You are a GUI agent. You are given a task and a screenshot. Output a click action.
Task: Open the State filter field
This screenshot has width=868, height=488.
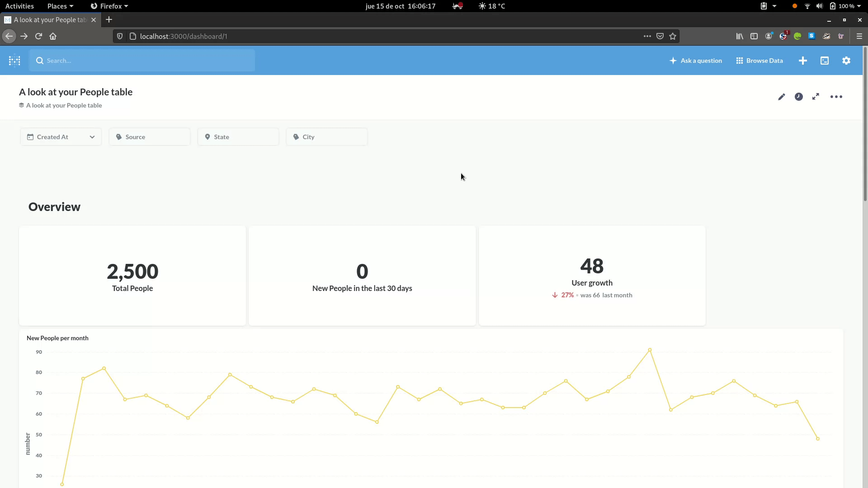click(238, 137)
